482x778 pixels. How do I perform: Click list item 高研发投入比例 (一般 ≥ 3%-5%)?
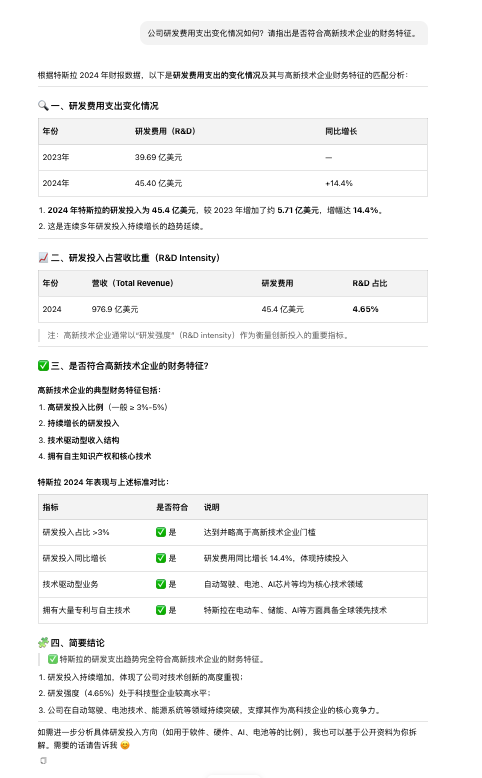pyautogui.click(x=107, y=407)
